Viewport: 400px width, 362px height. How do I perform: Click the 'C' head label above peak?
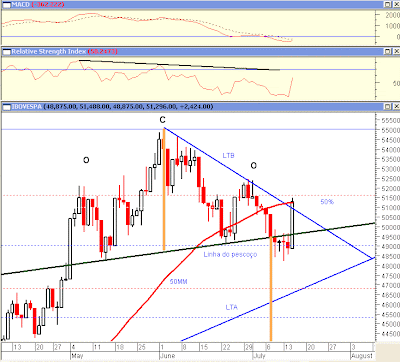[162, 120]
